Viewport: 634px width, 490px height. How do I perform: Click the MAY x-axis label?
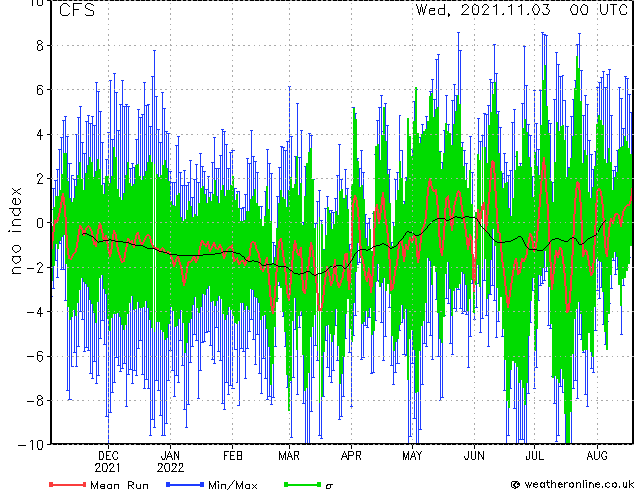[x=412, y=456]
